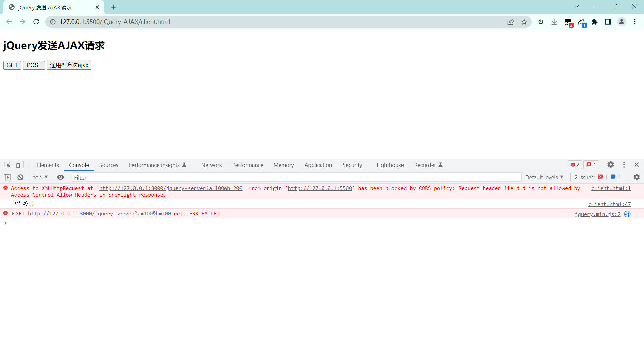Click the site info icon in the address bar

click(x=53, y=22)
